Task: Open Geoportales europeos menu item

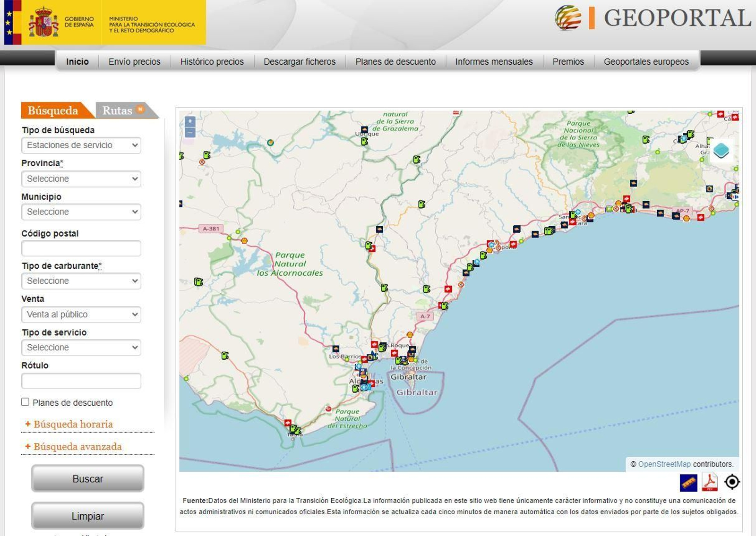Action: tap(646, 61)
